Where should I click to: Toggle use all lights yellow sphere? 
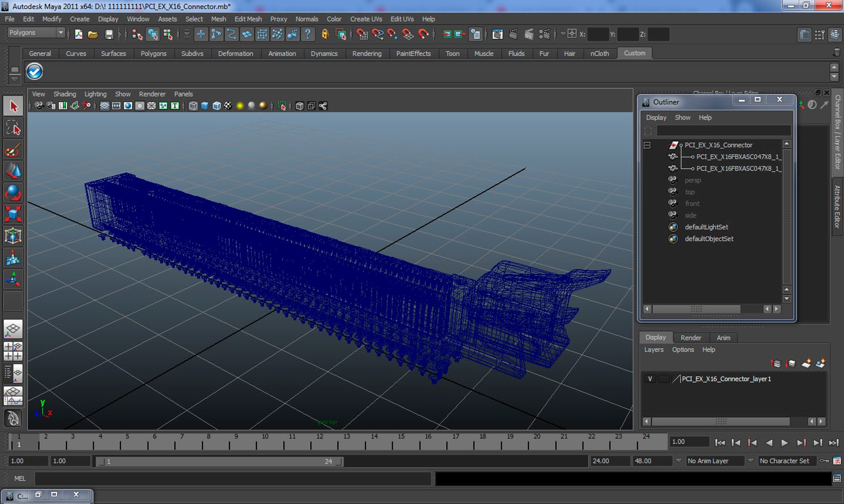coord(240,106)
